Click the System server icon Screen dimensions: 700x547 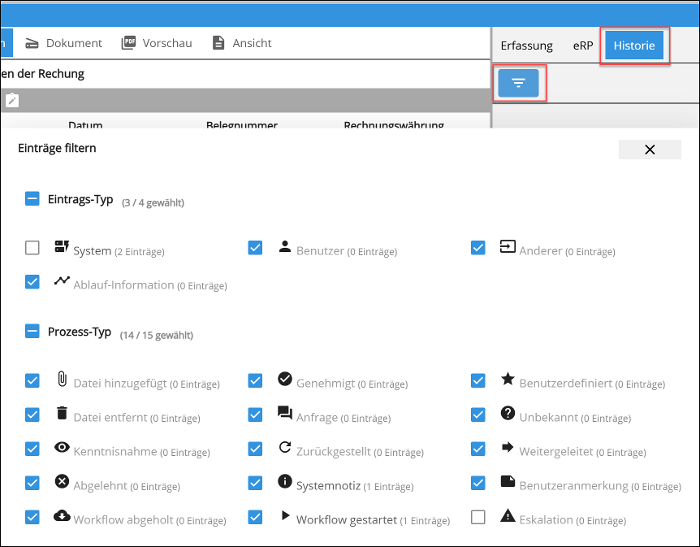click(x=62, y=246)
